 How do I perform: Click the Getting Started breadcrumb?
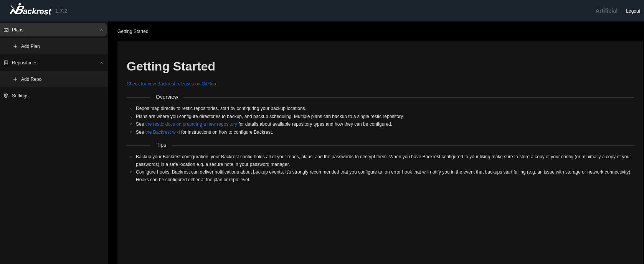pyautogui.click(x=133, y=31)
